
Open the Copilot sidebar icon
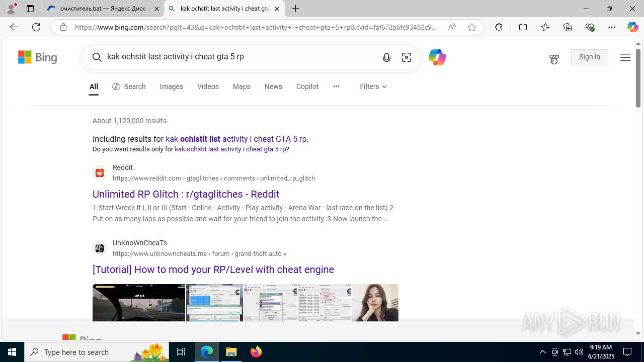[632, 27]
